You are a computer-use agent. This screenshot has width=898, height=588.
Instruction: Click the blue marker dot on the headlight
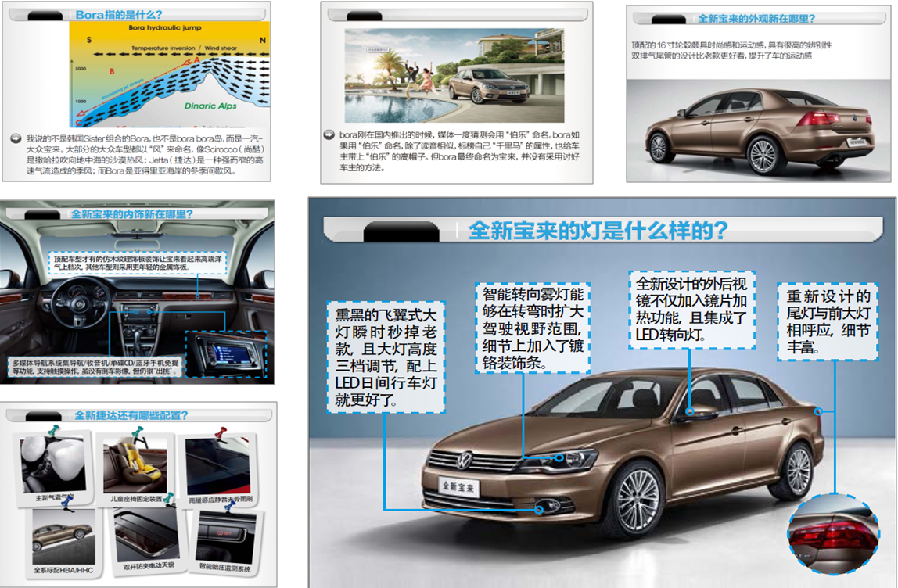[x=559, y=458]
